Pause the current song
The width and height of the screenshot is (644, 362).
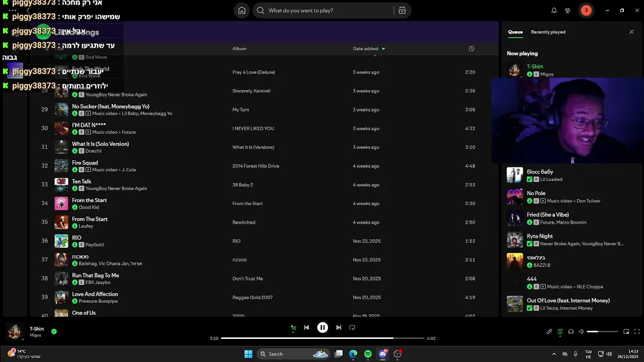pyautogui.click(x=323, y=327)
